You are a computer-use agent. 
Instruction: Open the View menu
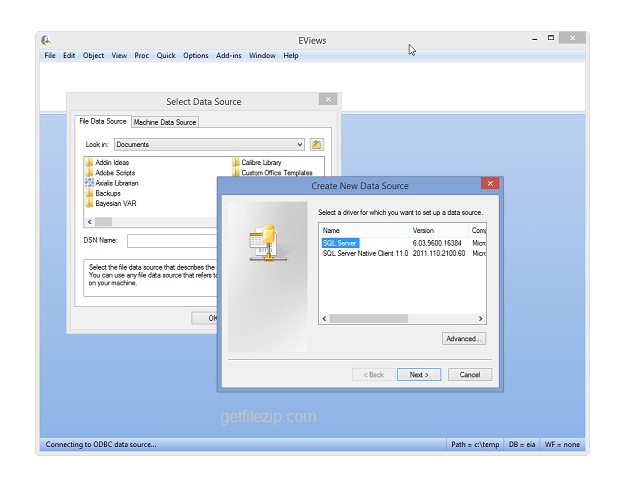tap(119, 56)
